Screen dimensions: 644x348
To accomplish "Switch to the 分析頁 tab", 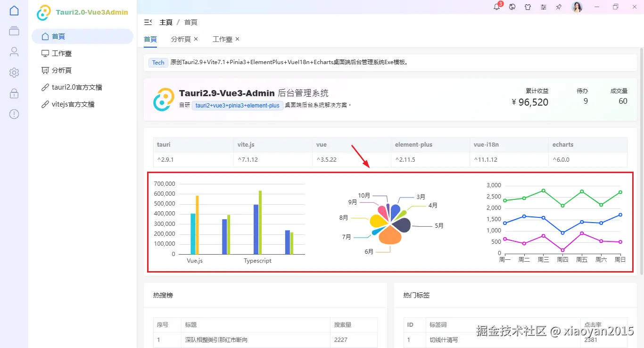I will [x=181, y=39].
